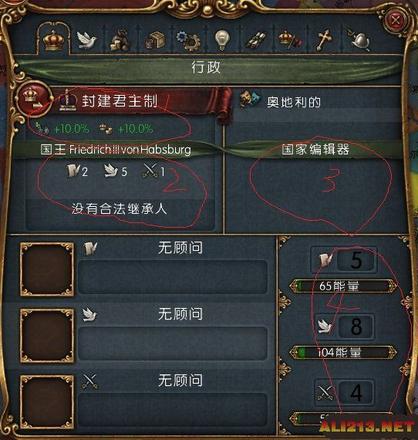The height and width of the screenshot is (440, 418).
Task: Select the crown and flags stability tab
Action: tap(289, 40)
